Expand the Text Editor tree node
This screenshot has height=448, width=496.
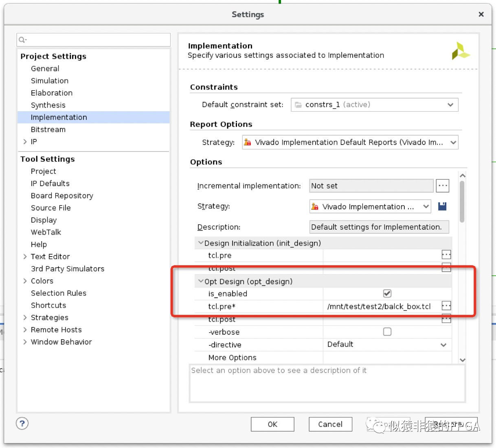pos(25,257)
